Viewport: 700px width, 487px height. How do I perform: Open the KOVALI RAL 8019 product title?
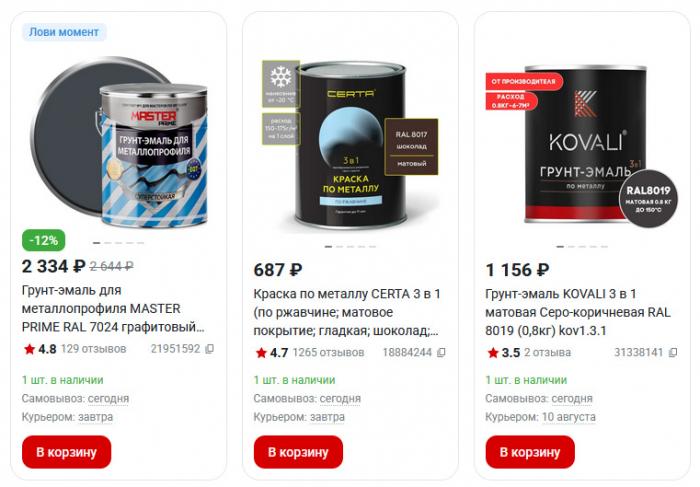point(578,312)
